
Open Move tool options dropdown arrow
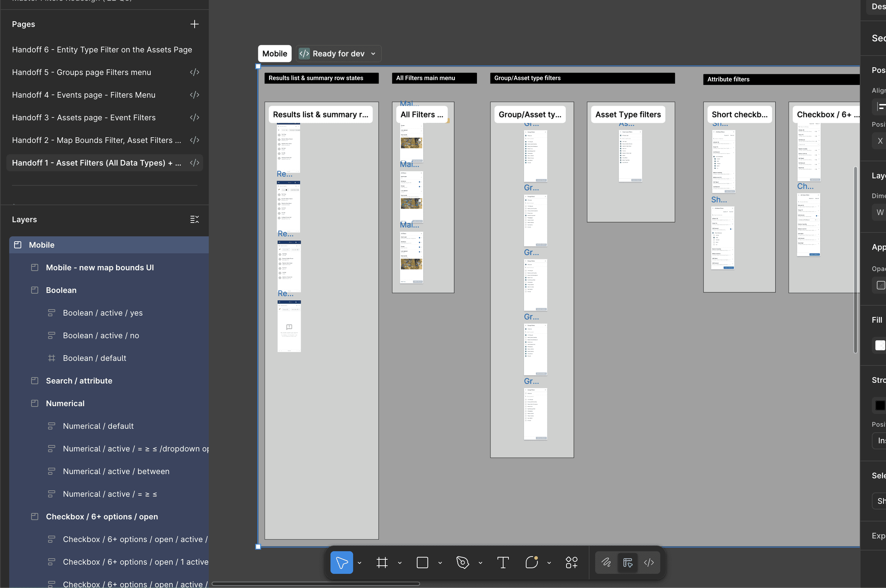[x=359, y=563]
